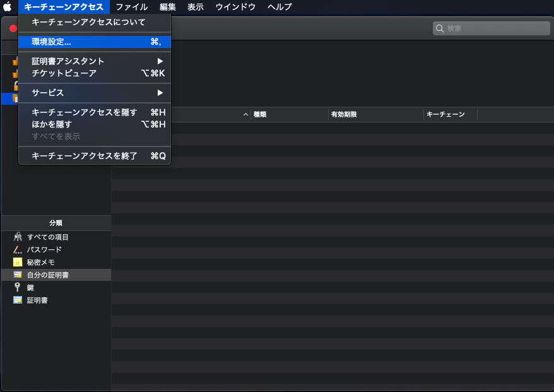Click the 鍵 key icon in sidebar
This screenshot has height=392, width=554.
pos(18,288)
